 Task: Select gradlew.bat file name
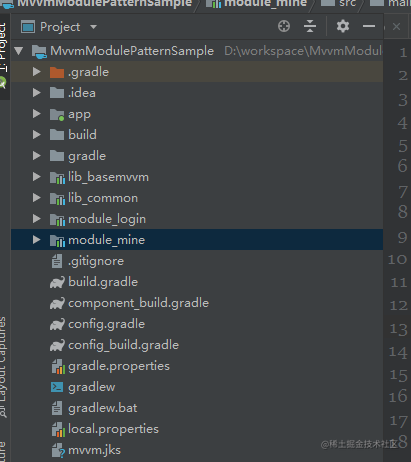point(103,408)
